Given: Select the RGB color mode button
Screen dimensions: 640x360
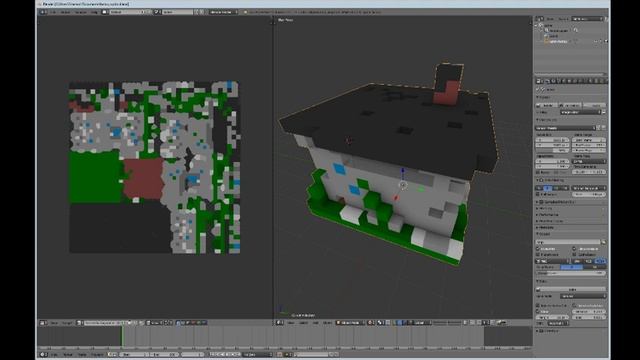Looking at the screenshot, I should pyautogui.click(x=589, y=261).
